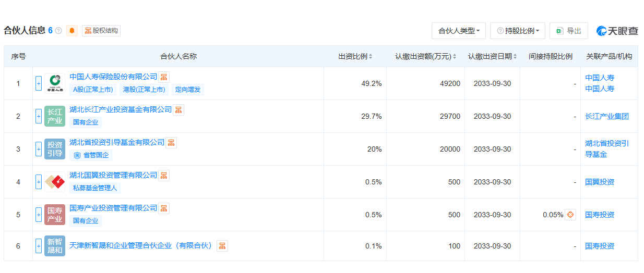The height and width of the screenshot is (273, 644).
Task: Click the 天眼查 logo
Action: click(617, 31)
